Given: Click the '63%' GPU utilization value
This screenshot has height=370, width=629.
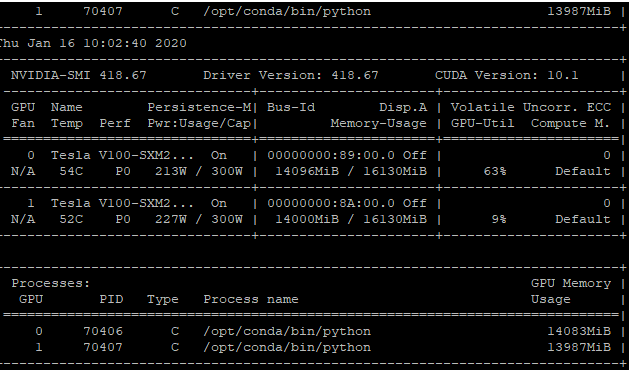Looking at the screenshot, I should 495,171.
